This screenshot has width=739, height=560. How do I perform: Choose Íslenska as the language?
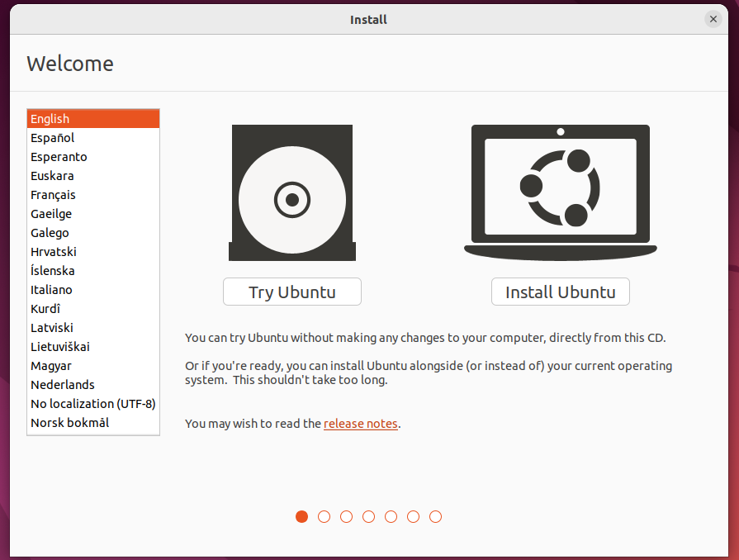click(93, 271)
